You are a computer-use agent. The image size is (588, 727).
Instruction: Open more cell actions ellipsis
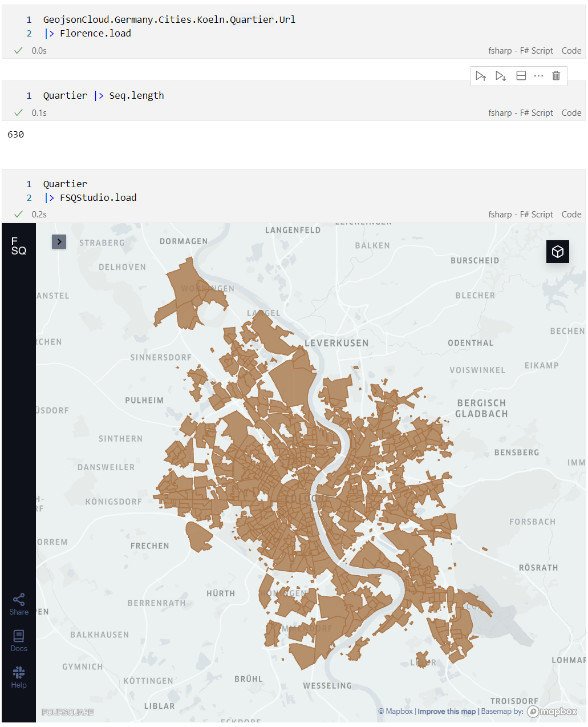click(538, 76)
